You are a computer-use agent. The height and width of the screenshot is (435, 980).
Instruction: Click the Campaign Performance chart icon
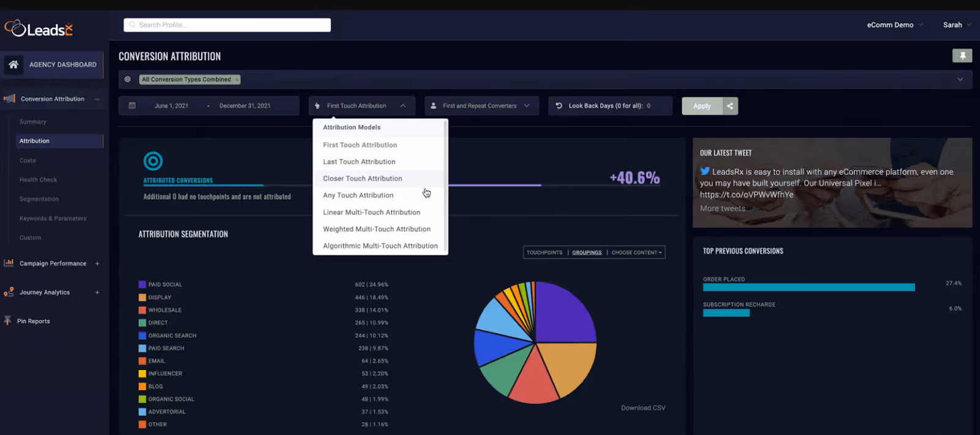click(x=9, y=263)
